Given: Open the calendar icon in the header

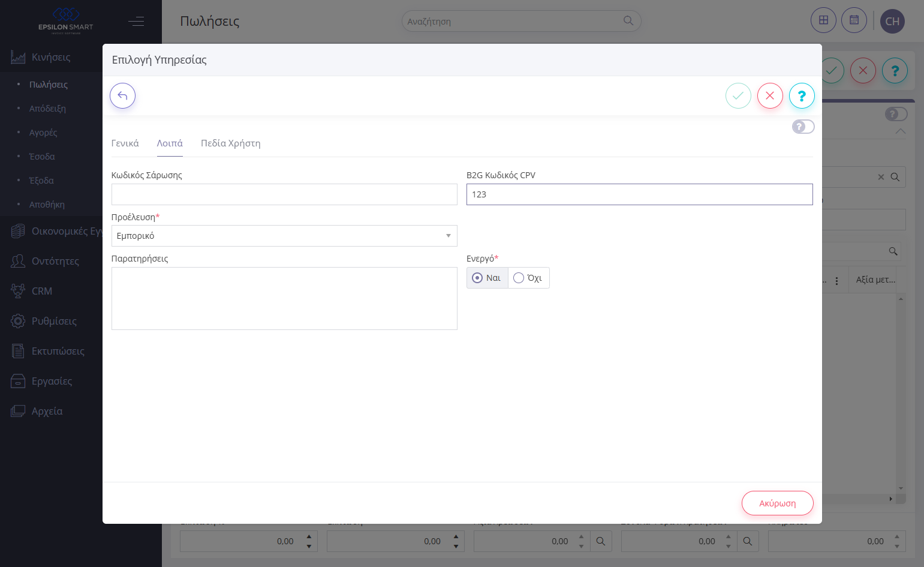Looking at the screenshot, I should 854,20.
